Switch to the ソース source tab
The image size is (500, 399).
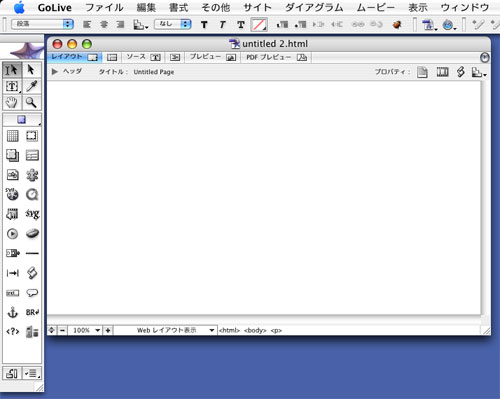pyautogui.click(x=143, y=57)
